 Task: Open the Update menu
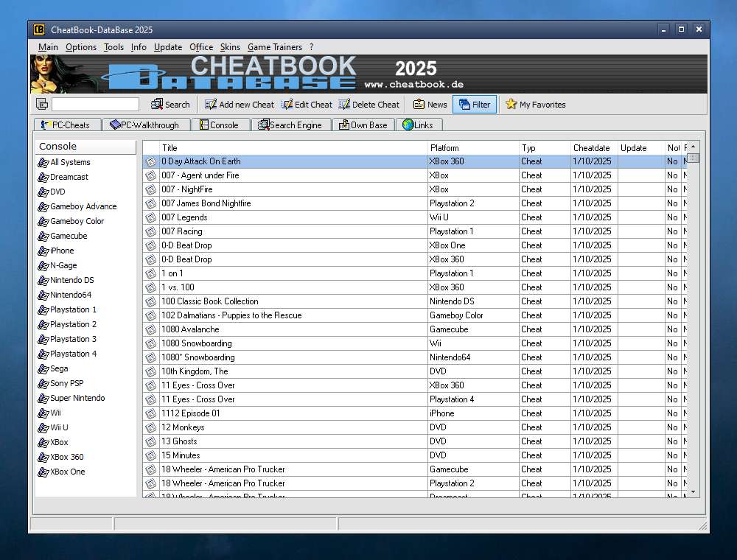(x=168, y=47)
